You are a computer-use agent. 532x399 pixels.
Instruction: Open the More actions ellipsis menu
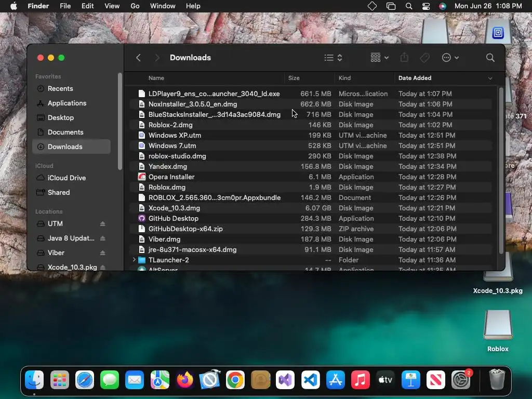tap(450, 58)
